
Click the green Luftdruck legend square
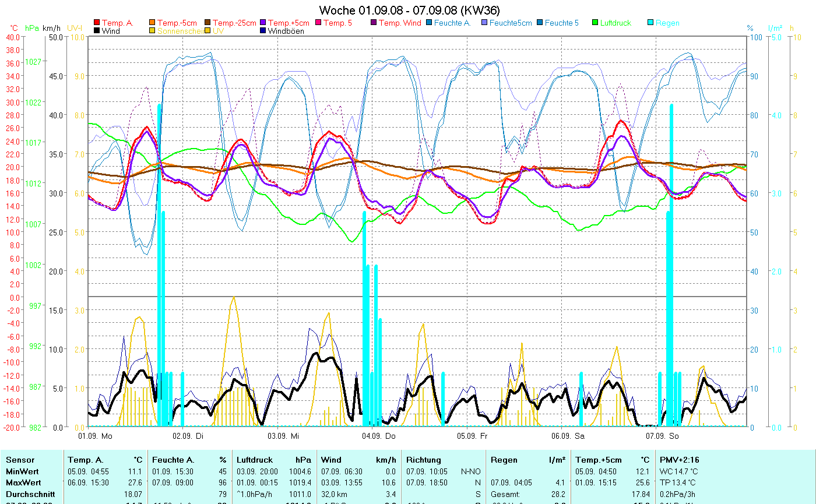(x=595, y=23)
